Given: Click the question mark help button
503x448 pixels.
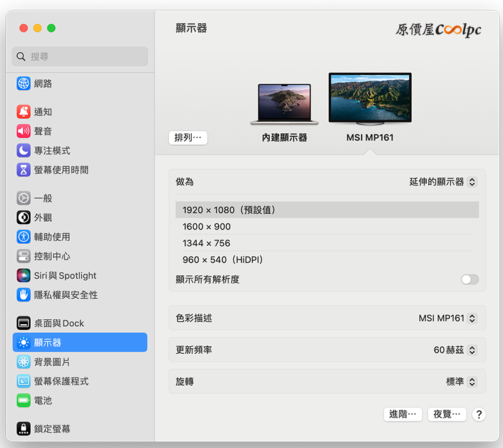Looking at the screenshot, I should click(x=479, y=414).
